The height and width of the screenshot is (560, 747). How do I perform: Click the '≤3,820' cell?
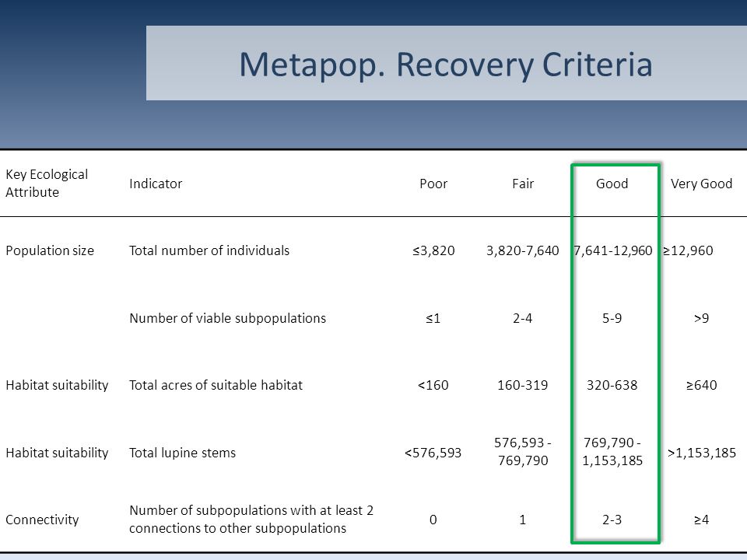coord(433,250)
